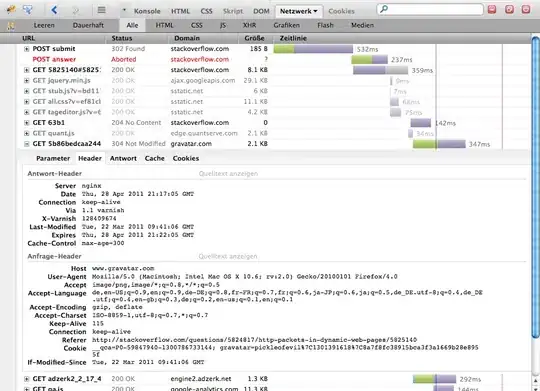The image size is (540, 391).
Task: Detach Firebug into a new window icon
Action: (x=509, y=9)
